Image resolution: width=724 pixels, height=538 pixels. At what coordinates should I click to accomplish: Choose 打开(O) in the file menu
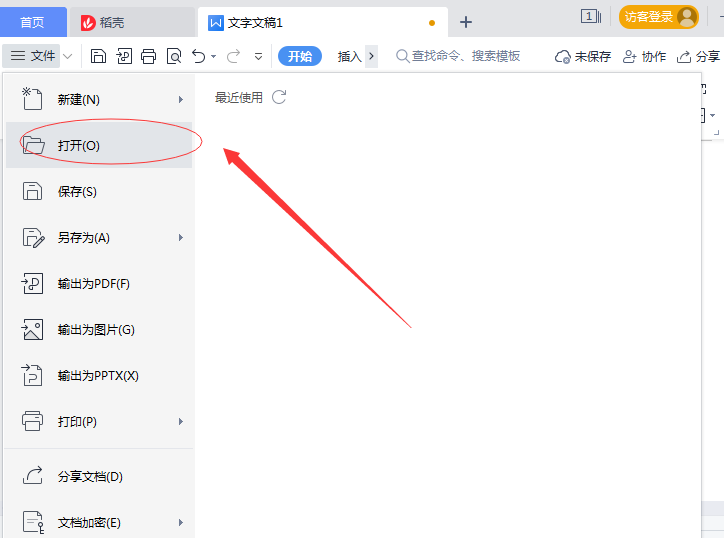click(99, 145)
